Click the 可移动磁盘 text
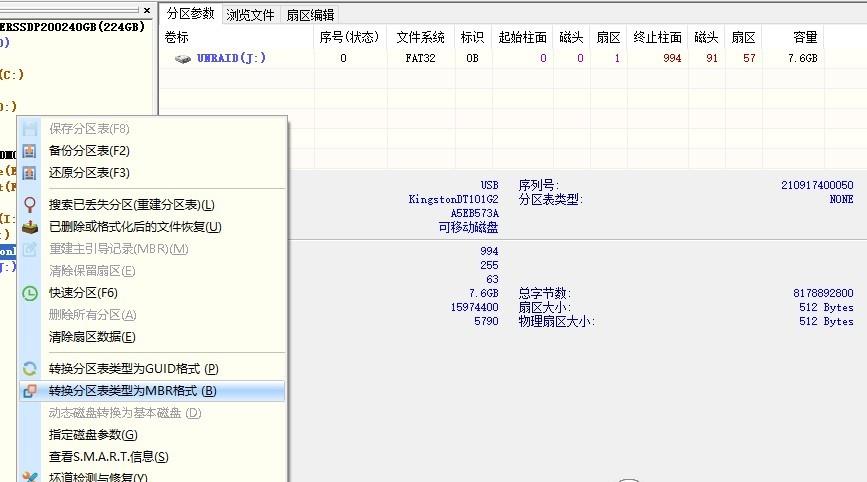 click(x=468, y=227)
